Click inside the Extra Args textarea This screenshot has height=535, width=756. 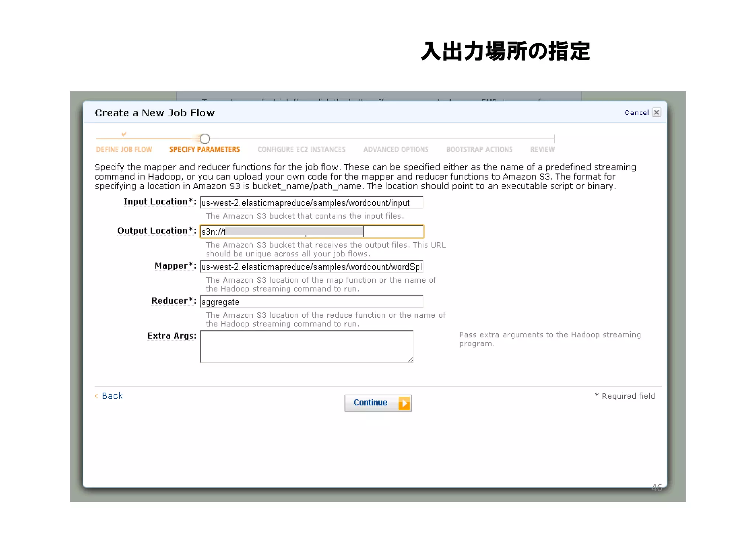point(306,347)
